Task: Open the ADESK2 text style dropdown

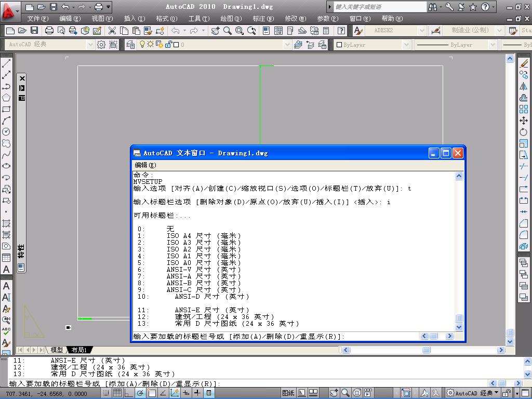Action: (422, 31)
